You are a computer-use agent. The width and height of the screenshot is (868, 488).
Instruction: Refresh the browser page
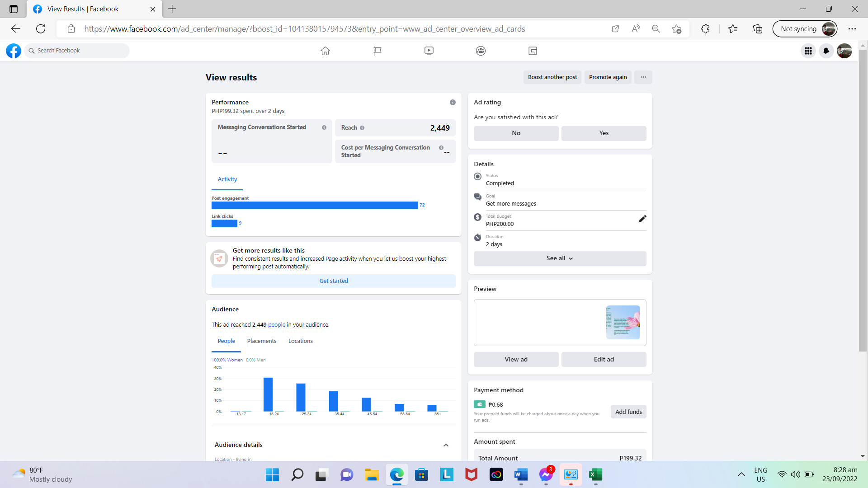coord(41,29)
